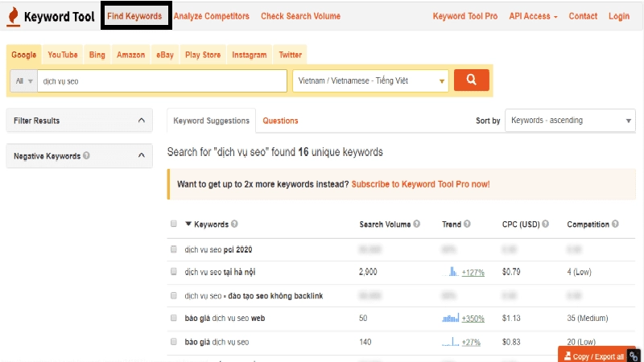This screenshot has width=644, height=362.
Task: Click trend chart for báo giá dịch vụ seo web
Action: pyautogui.click(x=450, y=318)
